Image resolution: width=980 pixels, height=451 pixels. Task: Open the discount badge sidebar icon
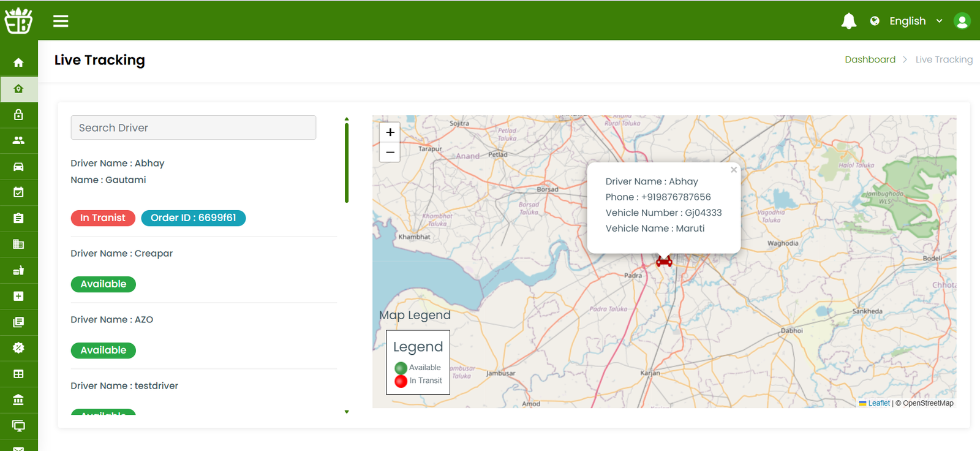pyautogui.click(x=18, y=348)
